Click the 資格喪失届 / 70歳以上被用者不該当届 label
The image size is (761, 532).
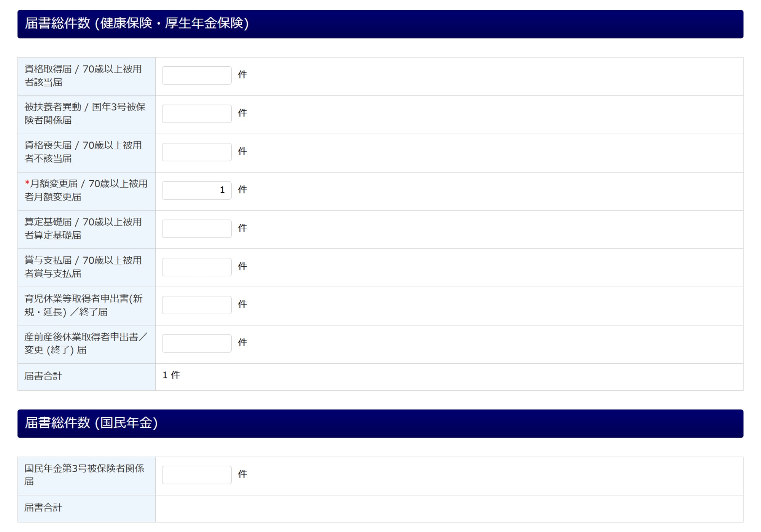click(x=83, y=152)
